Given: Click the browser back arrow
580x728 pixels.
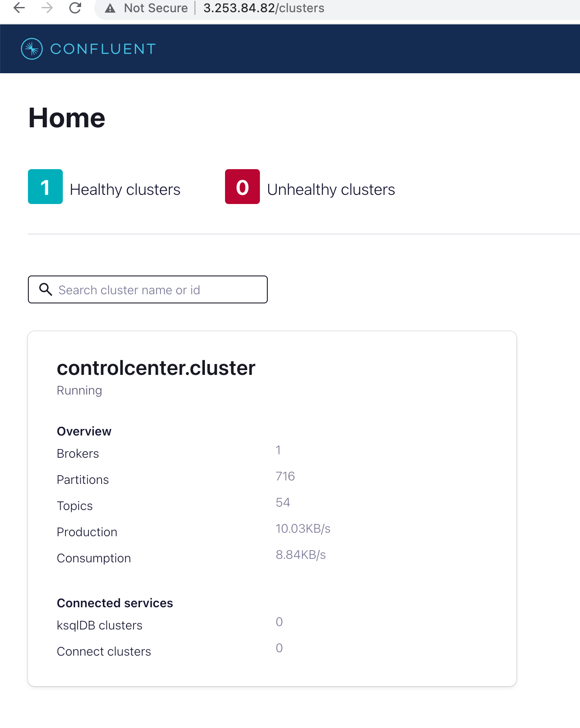Looking at the screenshot, I should [19, 8].
